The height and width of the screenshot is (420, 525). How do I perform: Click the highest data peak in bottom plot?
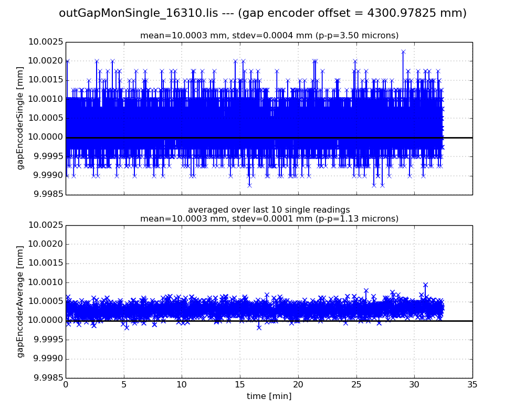coord(425,285)
